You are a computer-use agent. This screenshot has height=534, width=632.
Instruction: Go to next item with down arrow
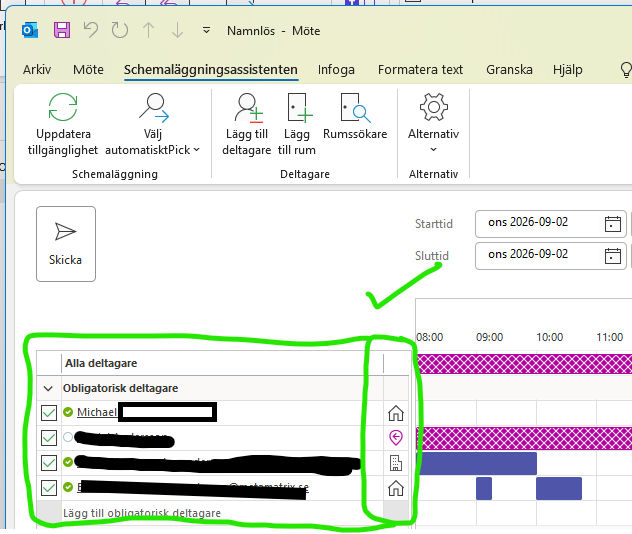(x=177, y=30)
